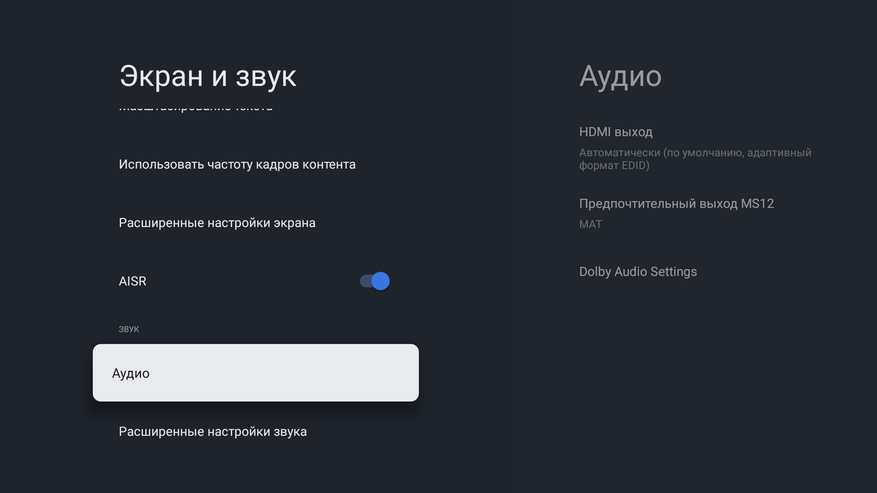Image resolution: width=877 pixels, height=493 pixels.
Task: Click the Экран и звук heading
Action: (208, 76)
